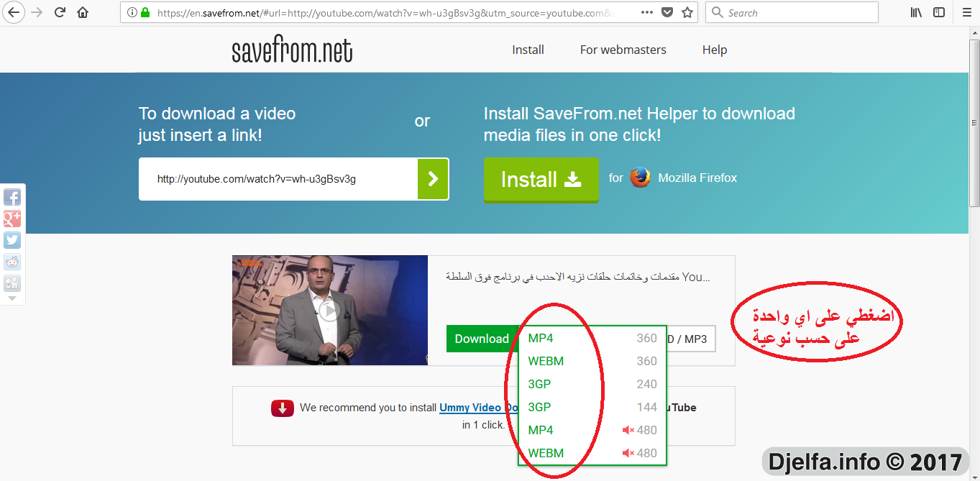The height and width of the screenshot is (481, 980).
Task: Open the page actions three-dot menu
Action: [x=646, y=12]
